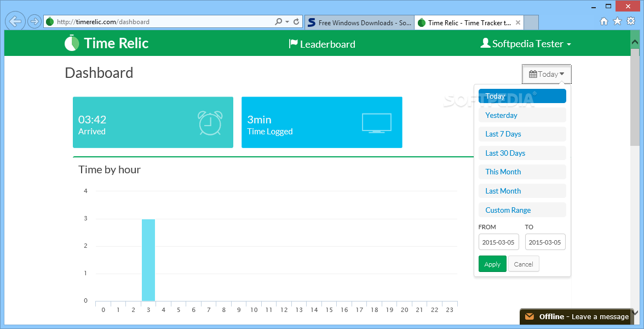Click hour label 12 on chart axis
Image resolution: width=644 pixels, height=329 pixels.
click(284, 310)
